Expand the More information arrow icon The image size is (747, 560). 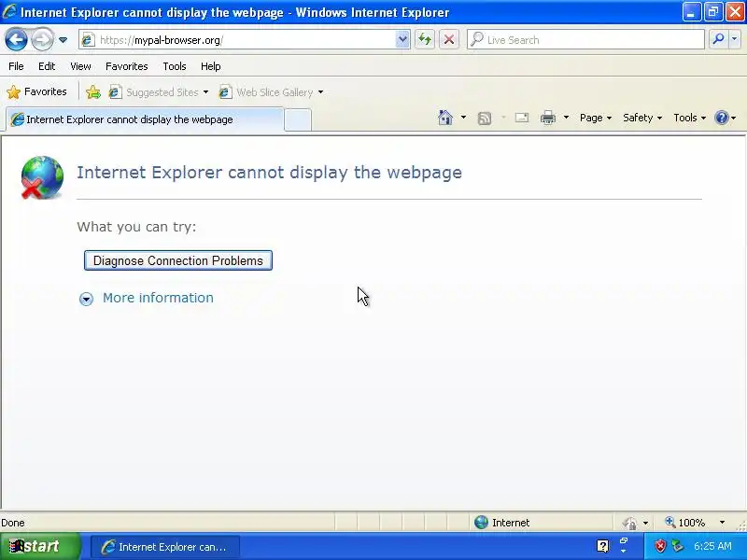[x=86, y=299]
